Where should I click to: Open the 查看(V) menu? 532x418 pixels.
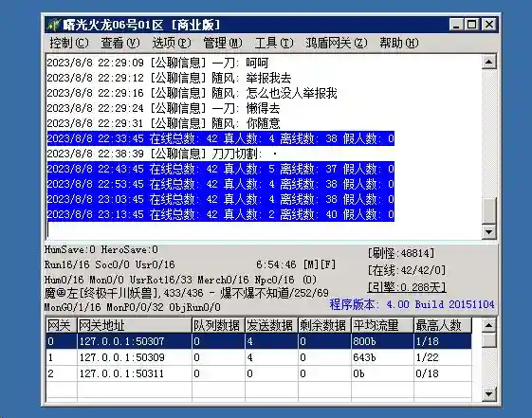[120, 43]
